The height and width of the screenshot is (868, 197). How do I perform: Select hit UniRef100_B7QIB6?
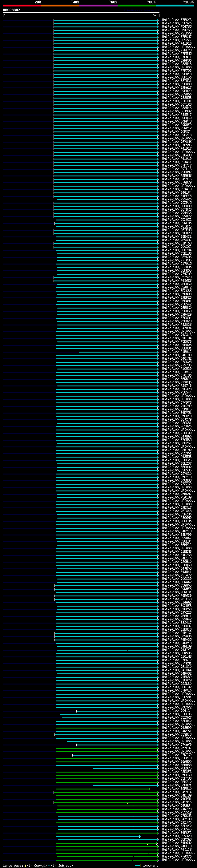[x=177, y=375]
